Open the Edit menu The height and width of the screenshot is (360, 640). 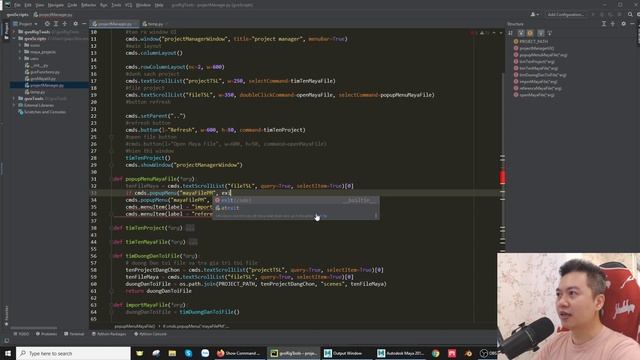28,5
